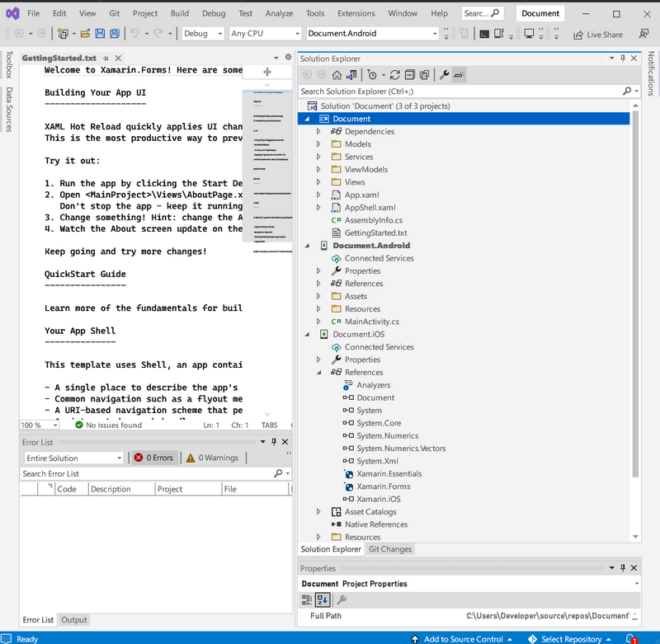Viewport: 660px width, 644px height.
Task: Open the Build menu
Action: tap(180, 13)
